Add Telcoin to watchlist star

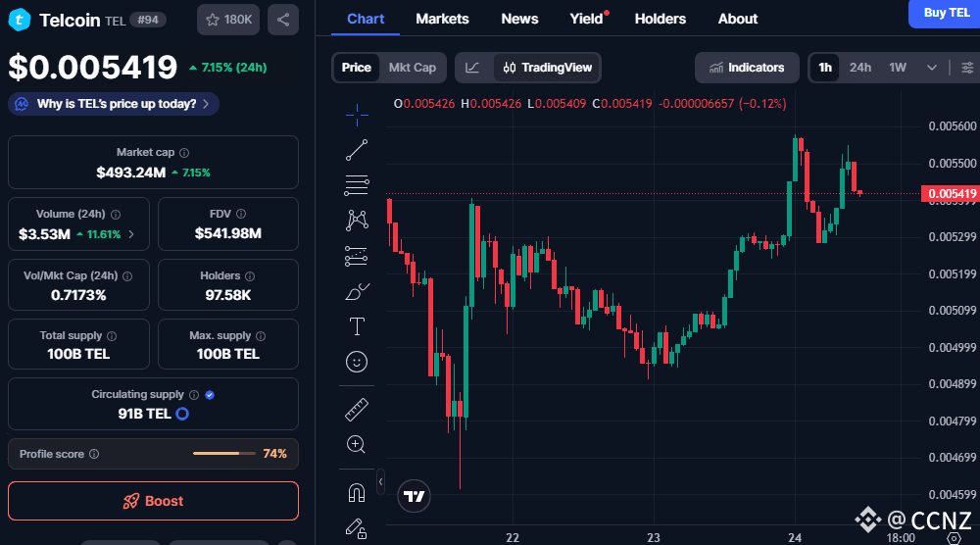(228, 20)
